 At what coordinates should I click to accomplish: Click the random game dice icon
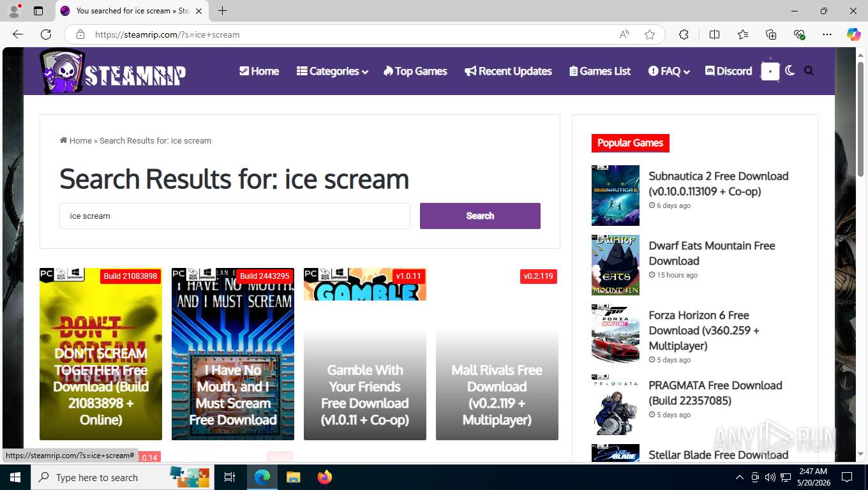tap(770, 71)
